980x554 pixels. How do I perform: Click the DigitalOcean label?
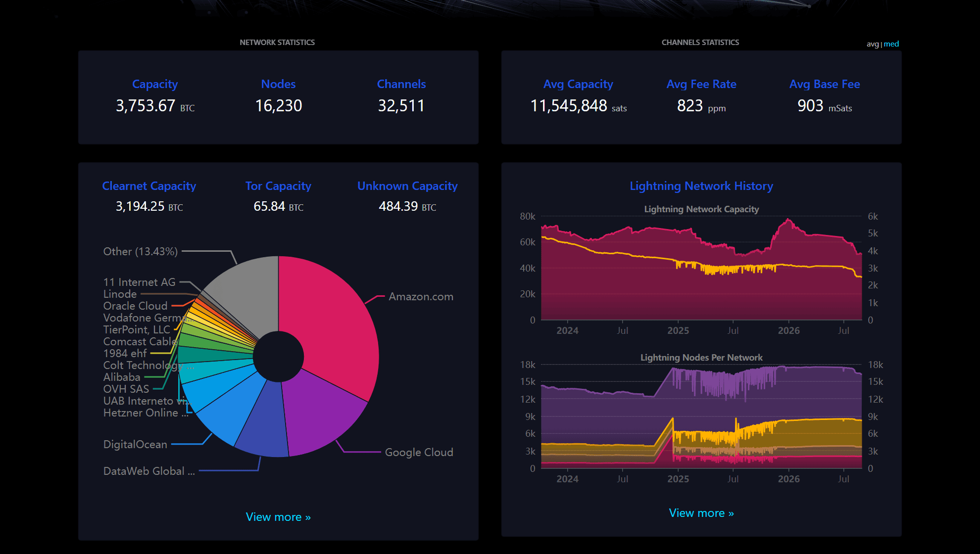pyautogui.click(x=135, y=444)
